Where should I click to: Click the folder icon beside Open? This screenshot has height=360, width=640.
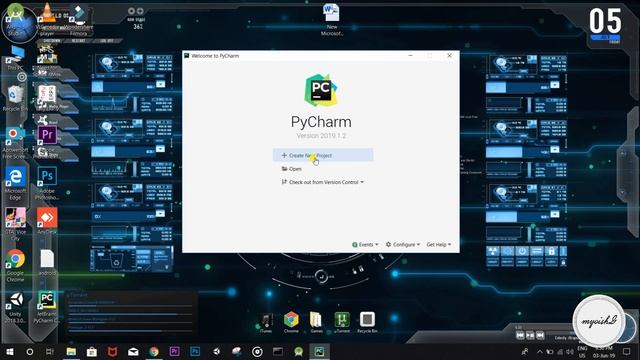(x=284, y=169)
